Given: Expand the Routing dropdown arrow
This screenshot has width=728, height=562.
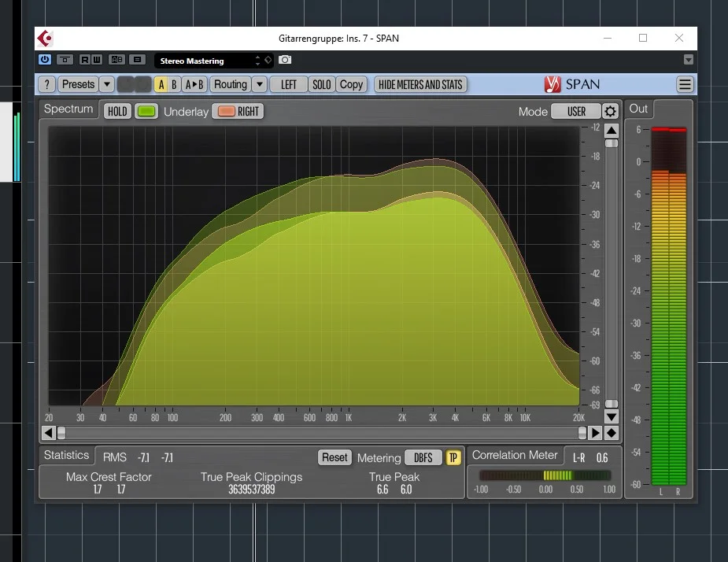Looking at the screenshot, I should [x=260, y=84].
